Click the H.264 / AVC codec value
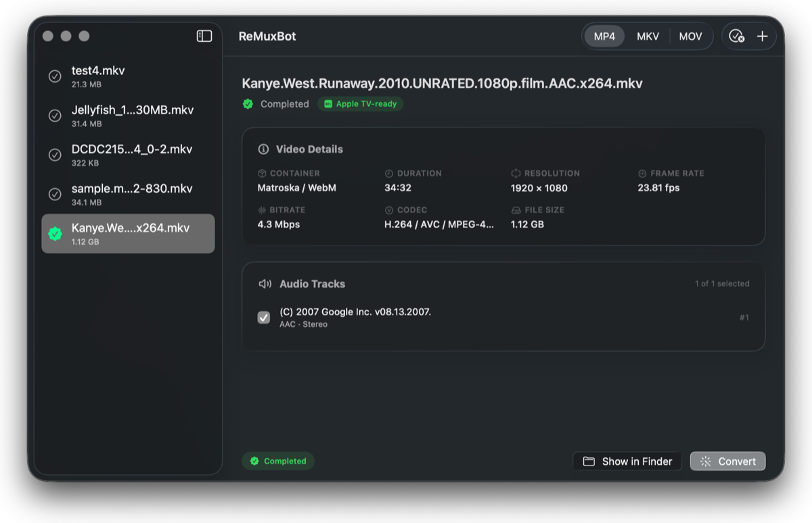The height and width of the screenshot is (523, 812). pyautogui.click(x=439, y=225)
